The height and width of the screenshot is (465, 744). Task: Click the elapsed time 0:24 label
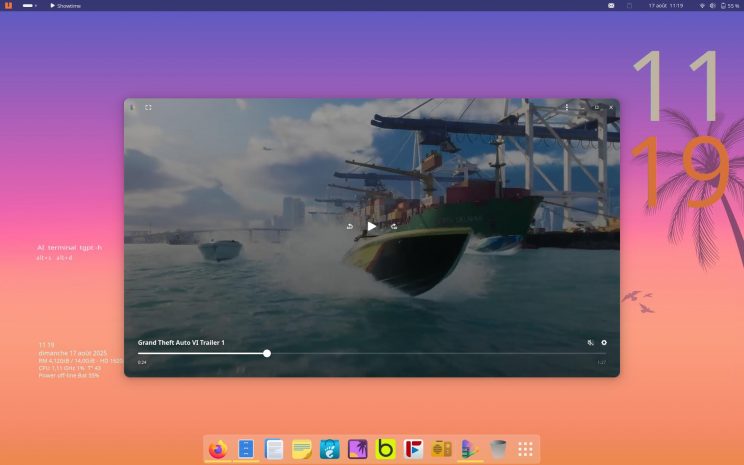[x=142, y=363]
